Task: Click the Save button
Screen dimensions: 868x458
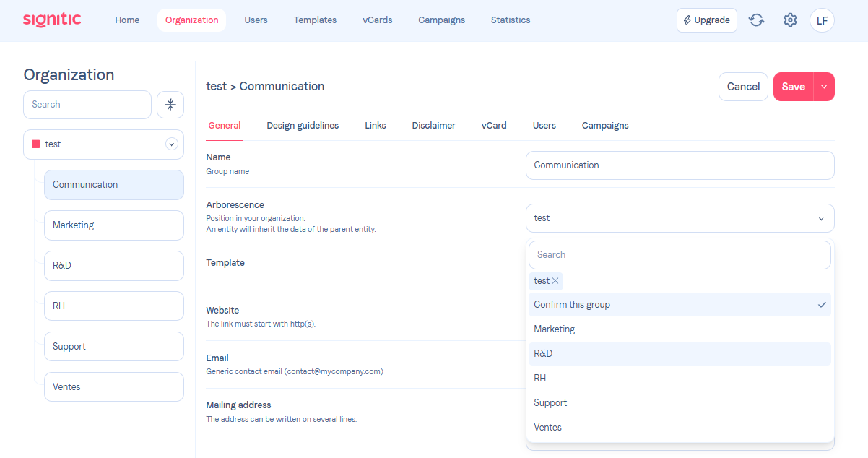Action: click(793, 87)
